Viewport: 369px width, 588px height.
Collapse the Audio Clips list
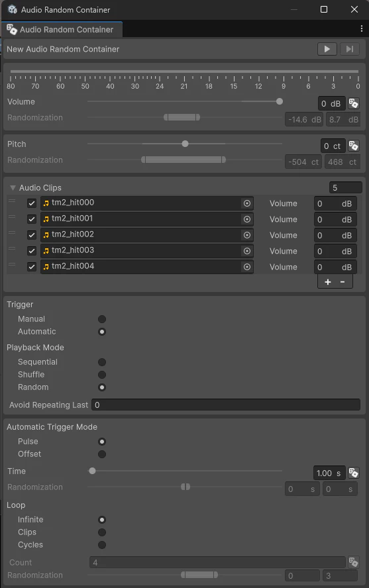[13, 188]
